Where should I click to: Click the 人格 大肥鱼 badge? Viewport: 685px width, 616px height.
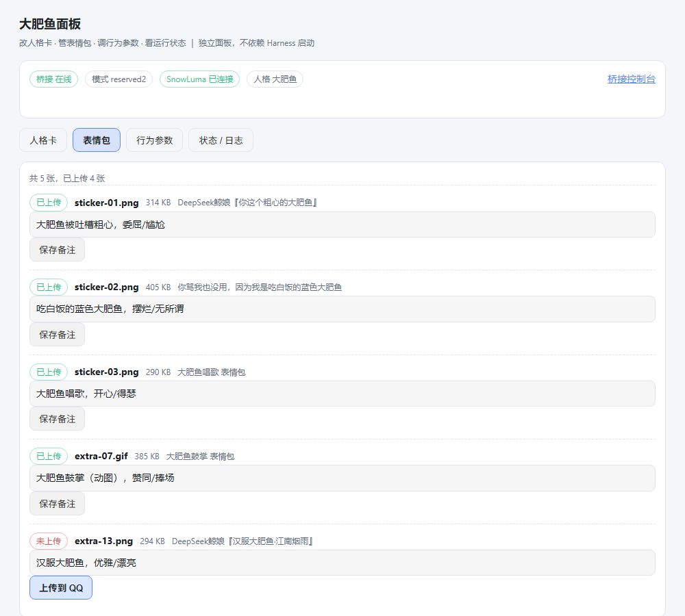[275, 79]
